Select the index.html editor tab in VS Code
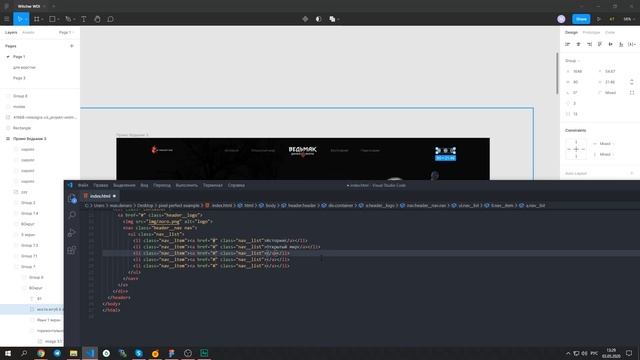 [100, 196]
